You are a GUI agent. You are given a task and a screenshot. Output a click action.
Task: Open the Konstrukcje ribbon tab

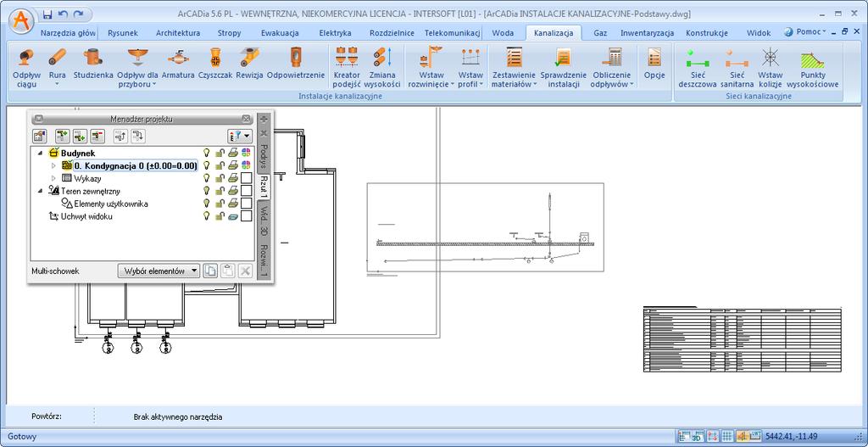click(706, 33)
